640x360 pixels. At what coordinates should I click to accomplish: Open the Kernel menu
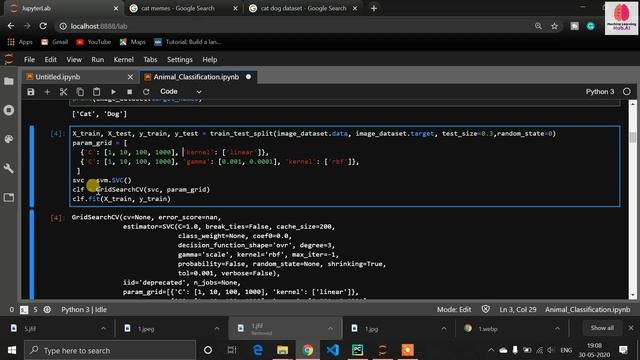123,60
